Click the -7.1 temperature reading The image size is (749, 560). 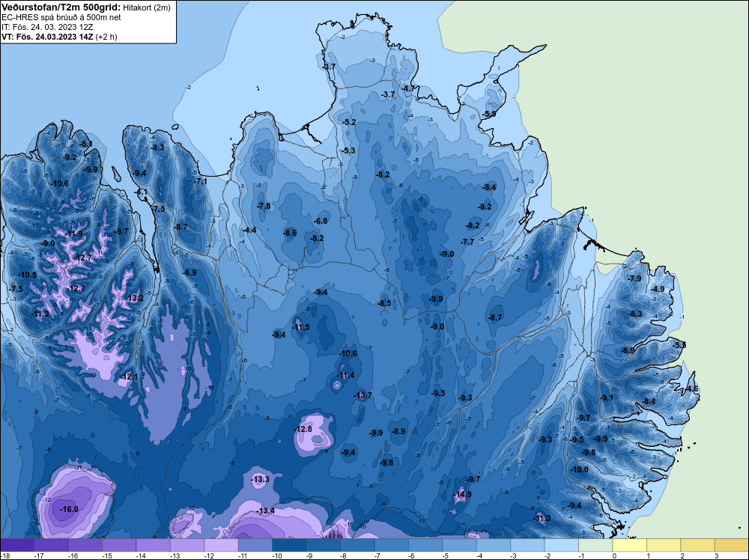coord(201,181)
